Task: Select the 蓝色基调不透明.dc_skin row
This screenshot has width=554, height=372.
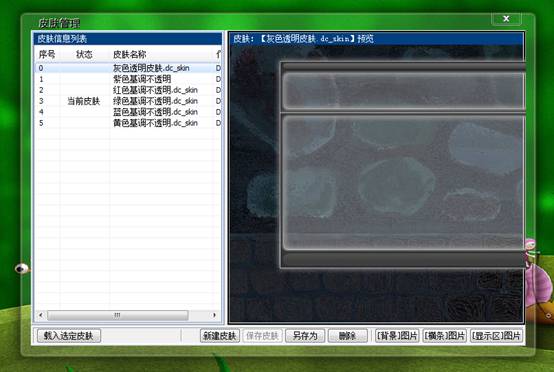Action: 128,112
